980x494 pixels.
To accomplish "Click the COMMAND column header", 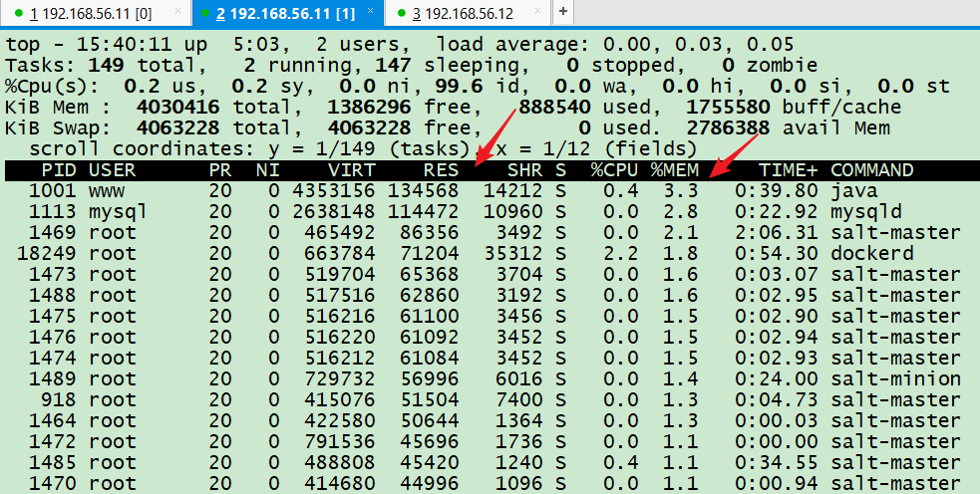I will coord(872,170).
